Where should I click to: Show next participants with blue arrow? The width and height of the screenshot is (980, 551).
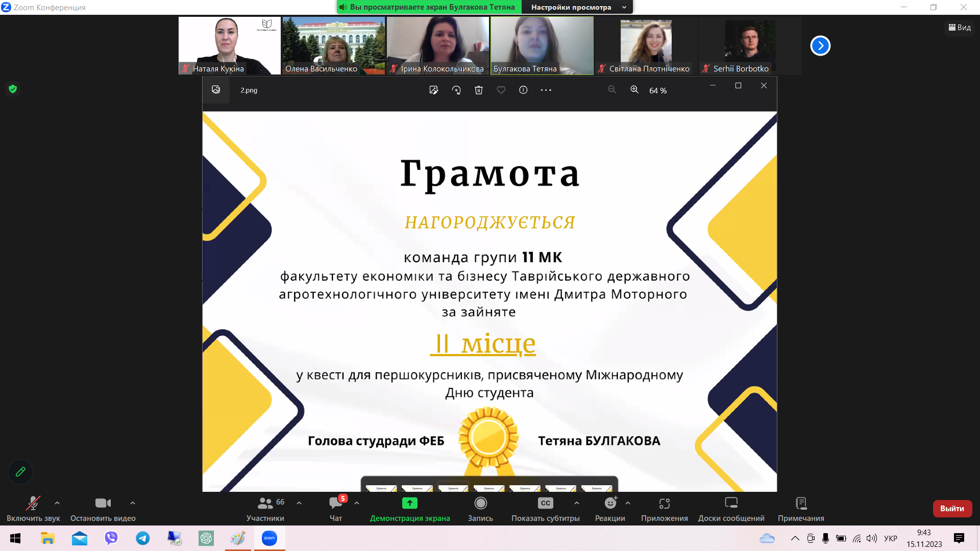coord(820,46)
